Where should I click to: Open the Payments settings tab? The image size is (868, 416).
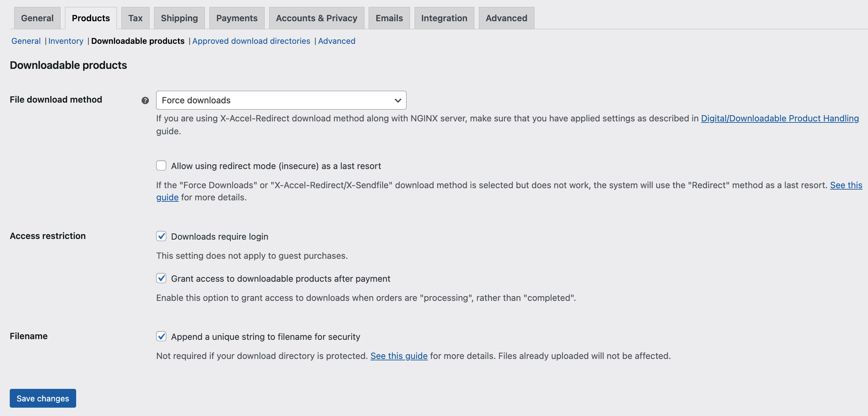point(237,18)
